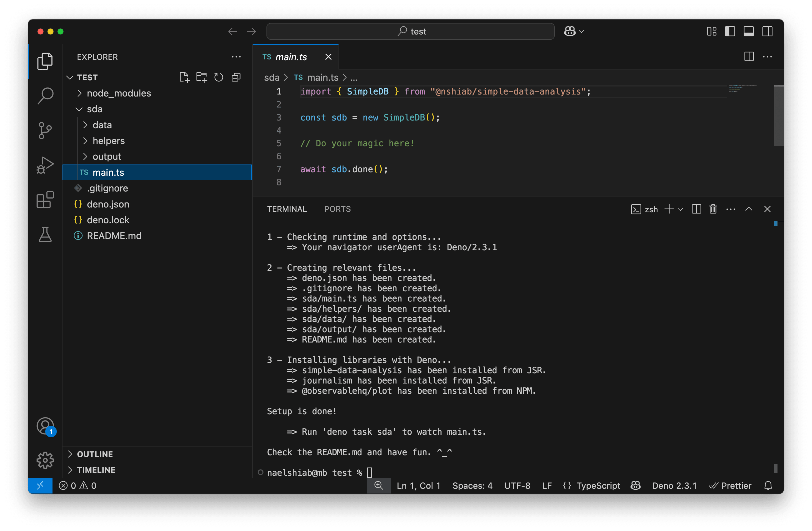This screenshot has height=531, width=812.
Task: Toggle the bottom panel visibility
Action: coord(748,31)
